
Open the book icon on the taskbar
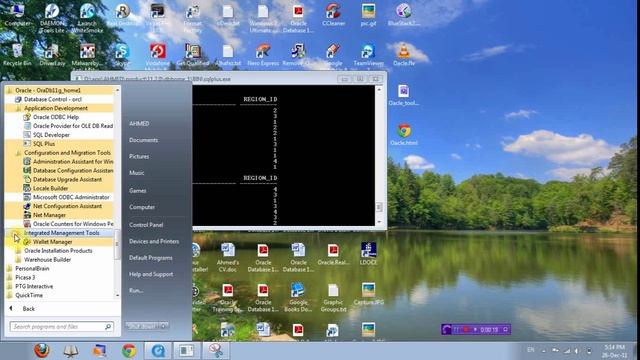click(71, 350)
